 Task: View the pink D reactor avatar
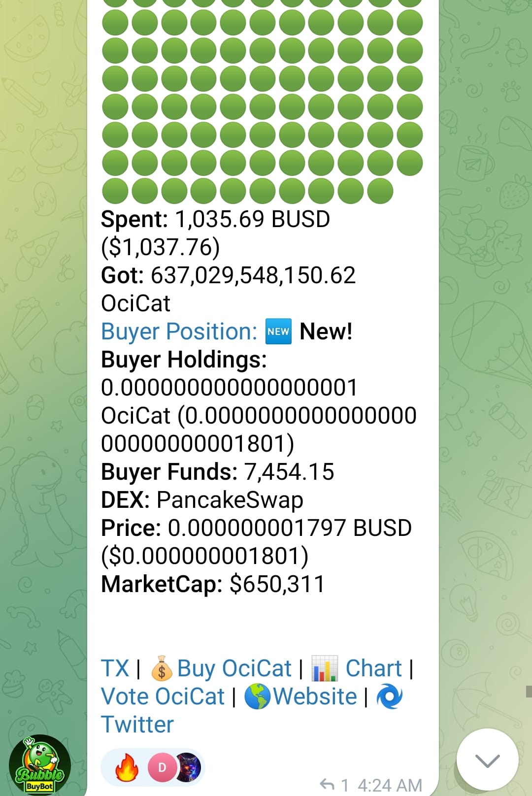162,767
